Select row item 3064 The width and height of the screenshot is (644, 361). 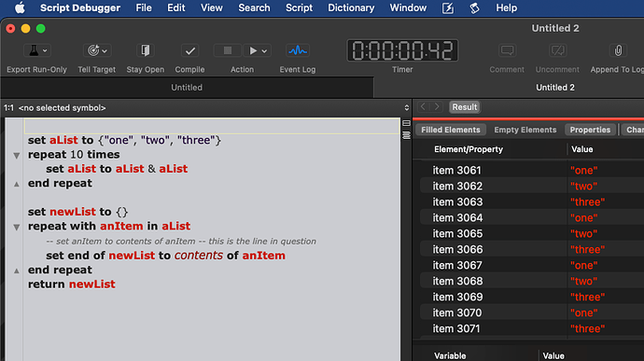pyautogui.click(x=532, y=217)
